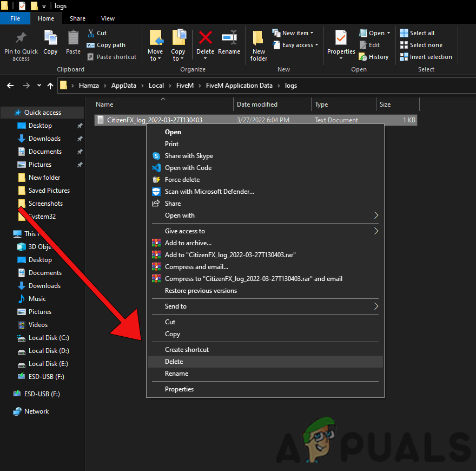Open the recent locations dropdown arrow
The width and height of the screenshot is (476, 471).
[x=39, y=86]
